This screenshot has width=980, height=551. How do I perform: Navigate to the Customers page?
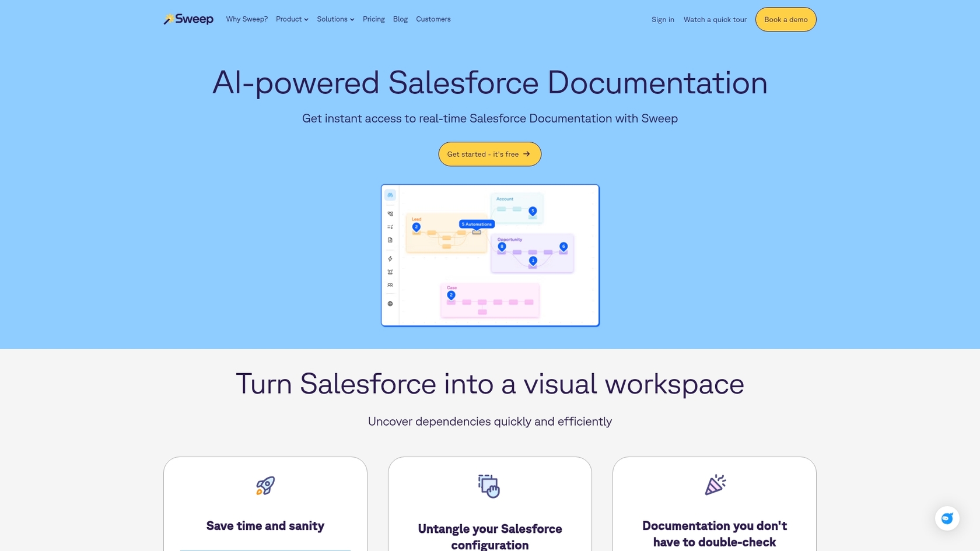pos(433,19)
